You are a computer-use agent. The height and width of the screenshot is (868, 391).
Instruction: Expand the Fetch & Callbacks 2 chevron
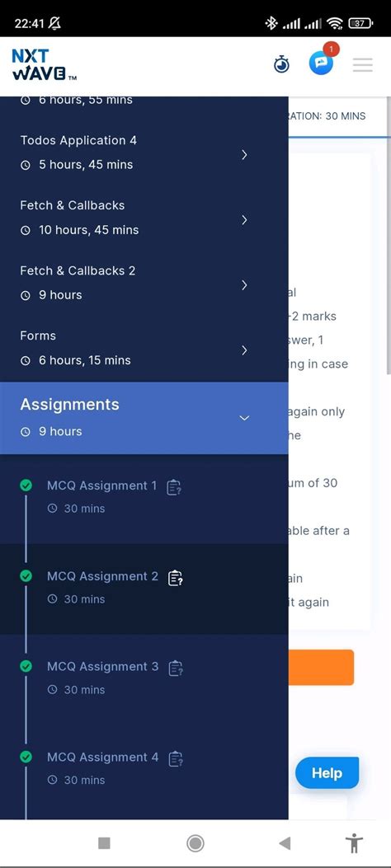pos(244,285)
